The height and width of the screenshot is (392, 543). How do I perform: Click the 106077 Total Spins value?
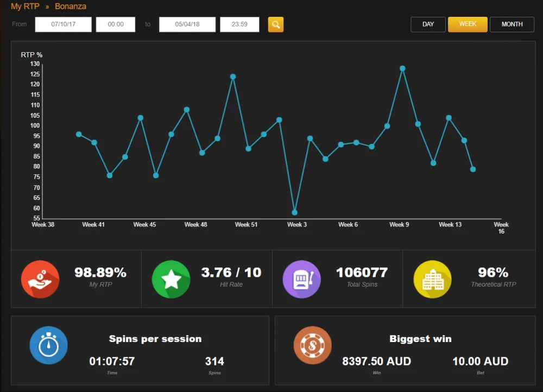(362, 273)
